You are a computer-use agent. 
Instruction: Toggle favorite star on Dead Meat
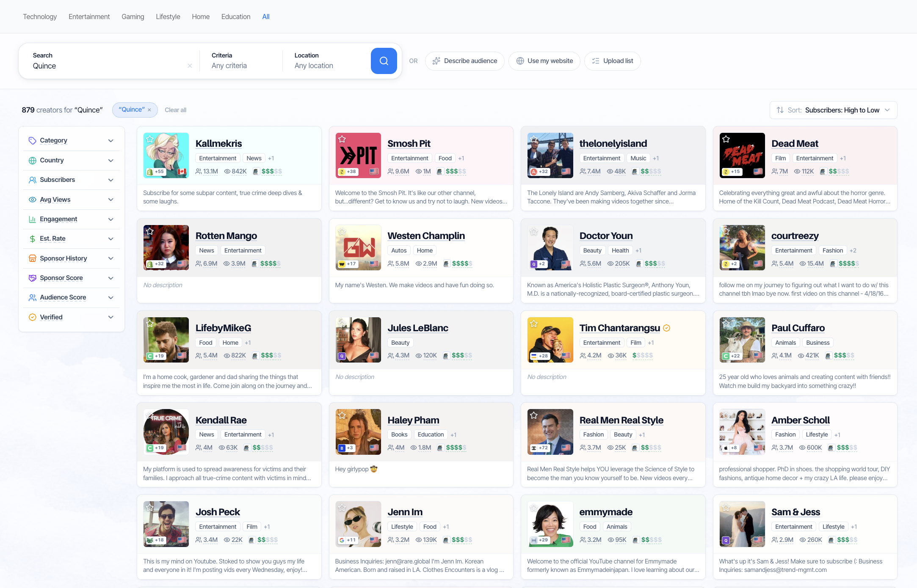coord(726,139)
